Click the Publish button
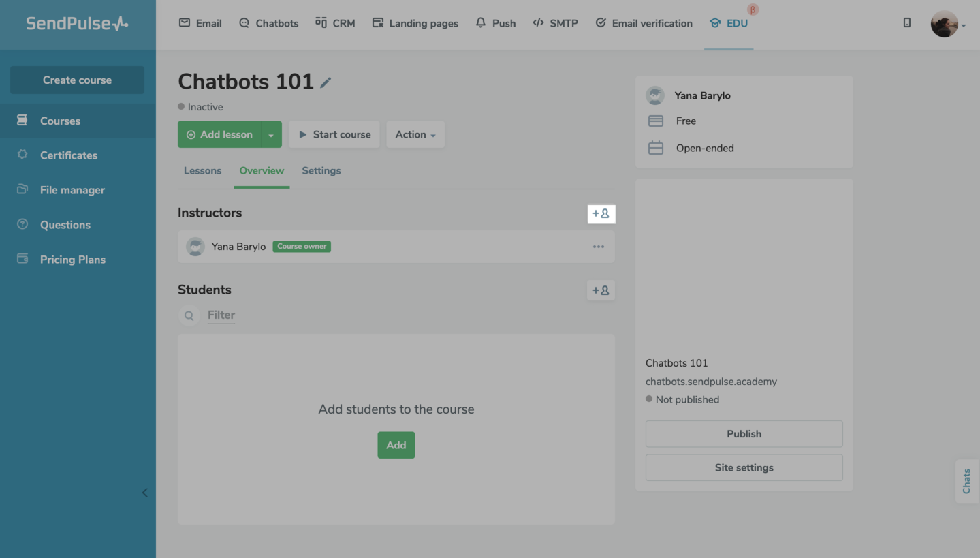The image size is (980, 558). [x=744, y=434]
